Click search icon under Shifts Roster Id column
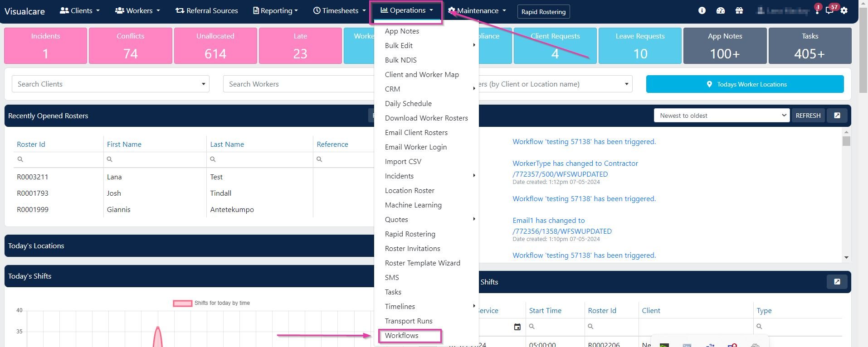Screen dimensions: 868x347 tap(590, 327)
